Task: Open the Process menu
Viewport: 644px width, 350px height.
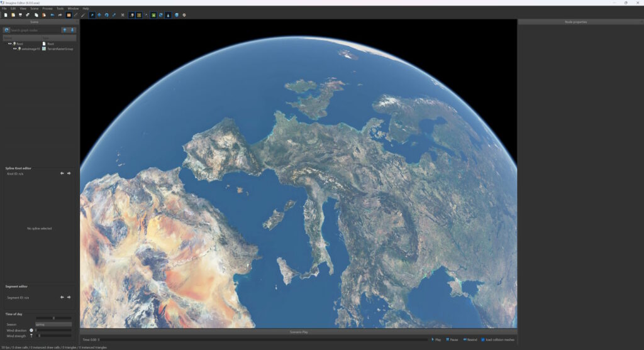Action: point(47,9)
